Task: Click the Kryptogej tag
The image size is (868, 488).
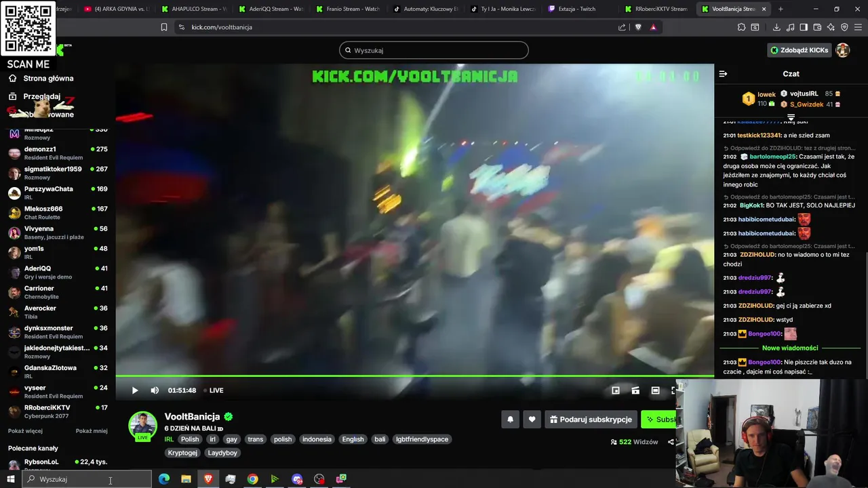Action: pos(182,453)
